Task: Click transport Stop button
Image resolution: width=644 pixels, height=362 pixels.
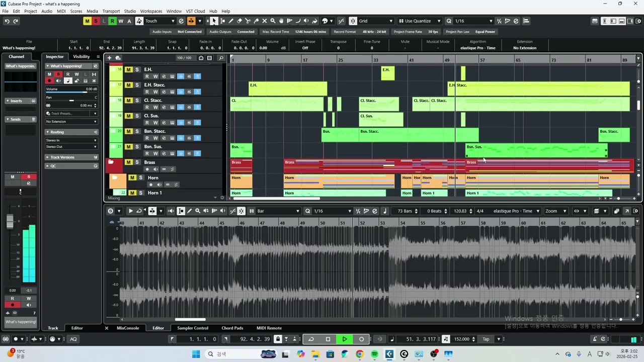Action: click(328, 339)
